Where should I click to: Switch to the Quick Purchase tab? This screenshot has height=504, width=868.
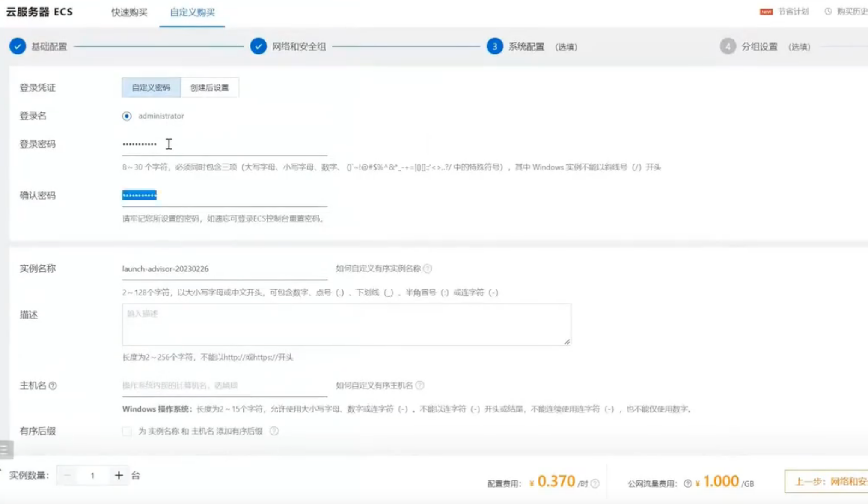[129, 12]
